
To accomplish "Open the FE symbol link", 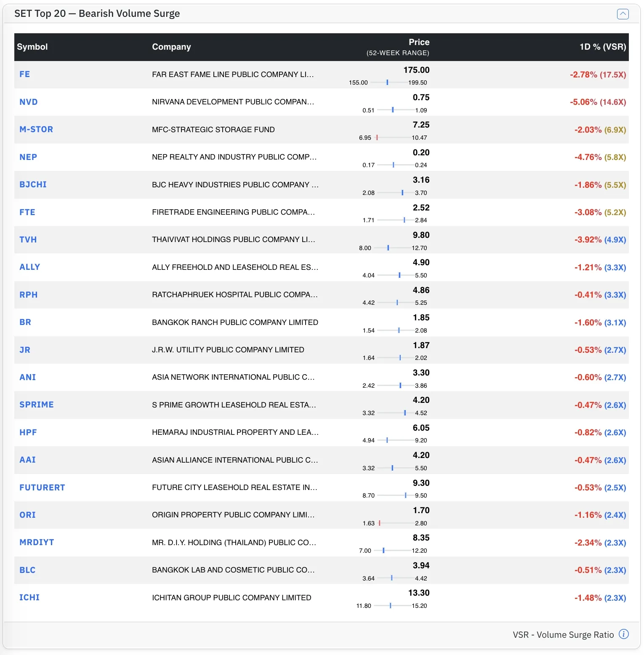I will [x=25, y=75].
